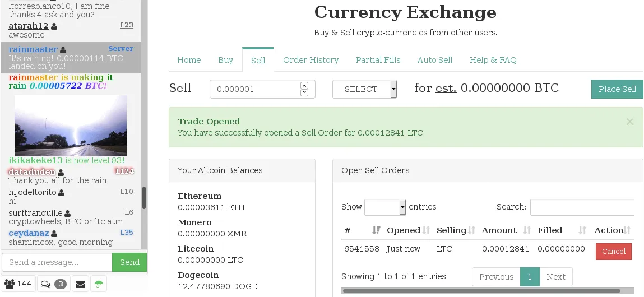Image resolution: width=644 pixels, height=297 pixels.
Task: Open the online users list icon showing 144
Action: [x=18, y=284]
